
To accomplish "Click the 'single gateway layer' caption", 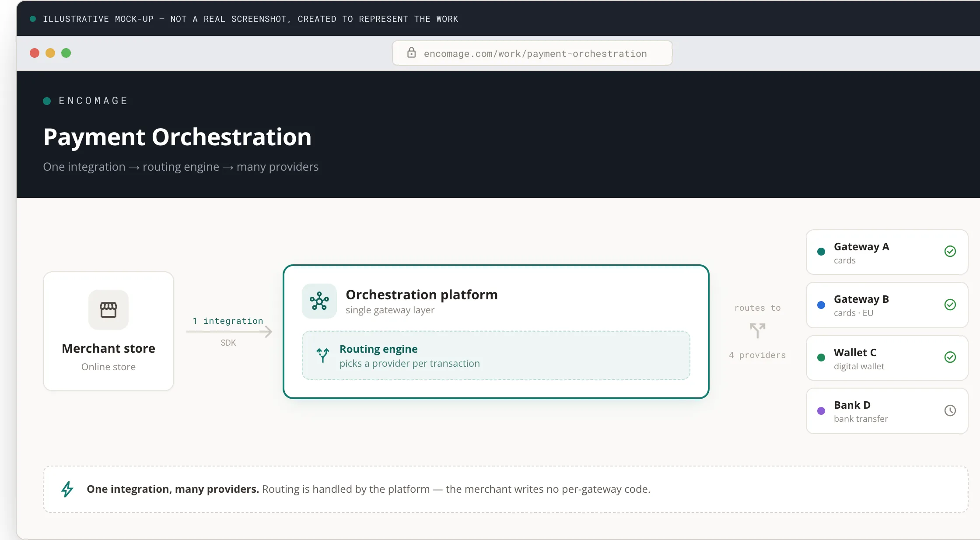I will 390,310.
